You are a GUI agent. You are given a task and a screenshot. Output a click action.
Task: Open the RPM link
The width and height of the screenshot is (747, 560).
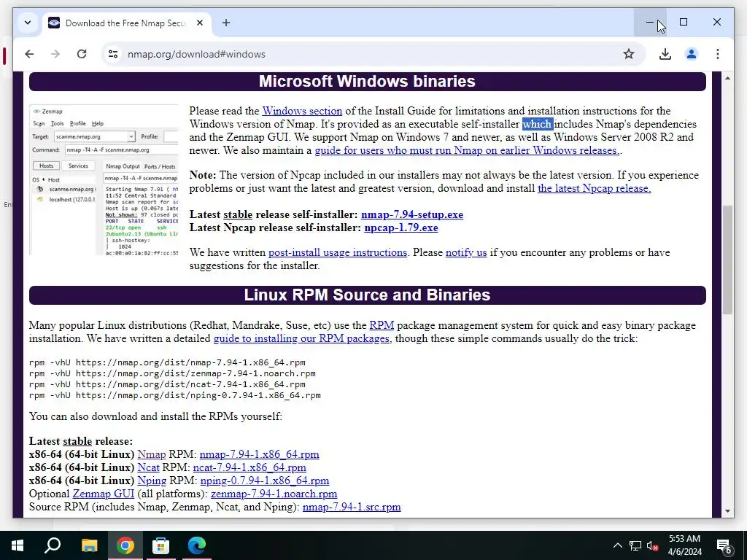click(382, 326)
